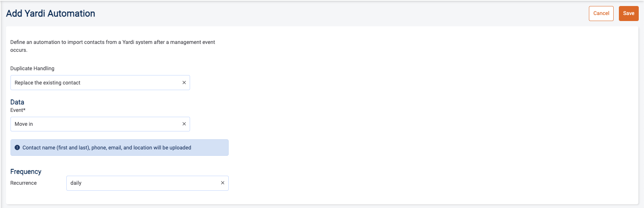Clear the Event field's selected value

coord(184,124)
